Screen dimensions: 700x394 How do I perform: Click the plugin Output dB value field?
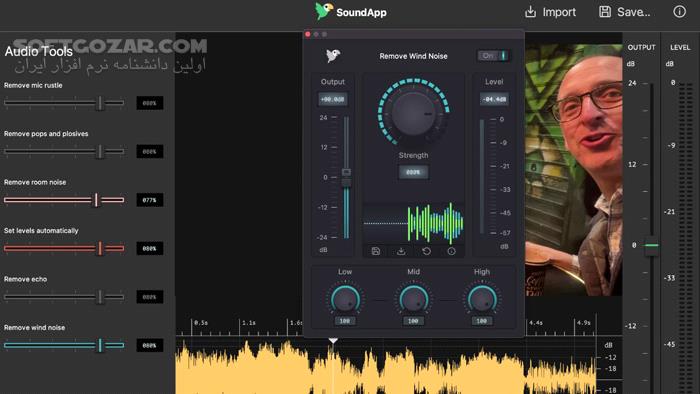click(x=333, y=99)
